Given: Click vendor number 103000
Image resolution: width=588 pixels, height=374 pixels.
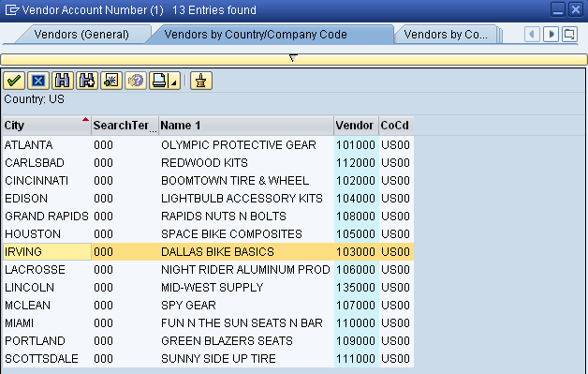Looking at the screenshot, I should click(x=356, y=251).
